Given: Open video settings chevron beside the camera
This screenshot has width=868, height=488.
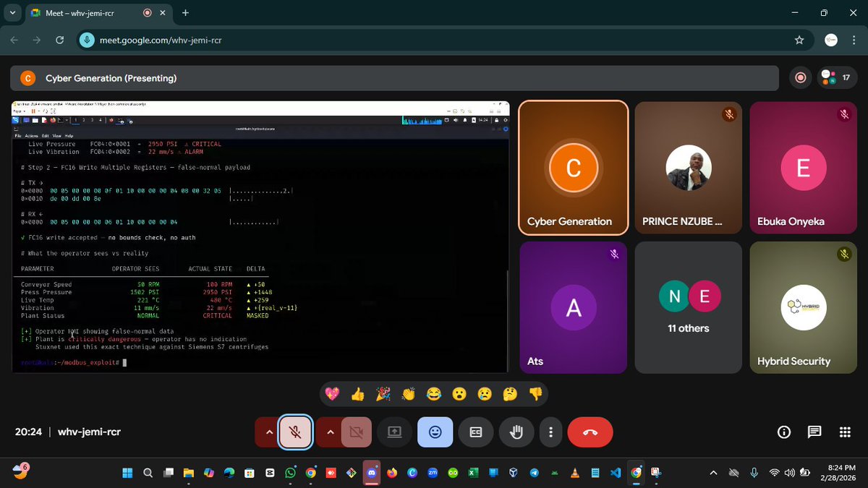Looking at the screenshot, I should pyautogui.click(x=330, y=432).
